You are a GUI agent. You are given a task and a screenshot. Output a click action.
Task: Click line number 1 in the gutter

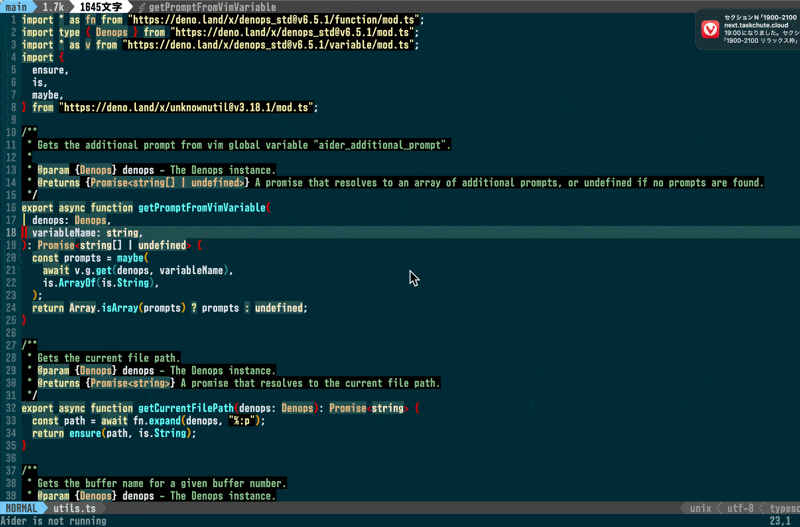coord(13,19)
